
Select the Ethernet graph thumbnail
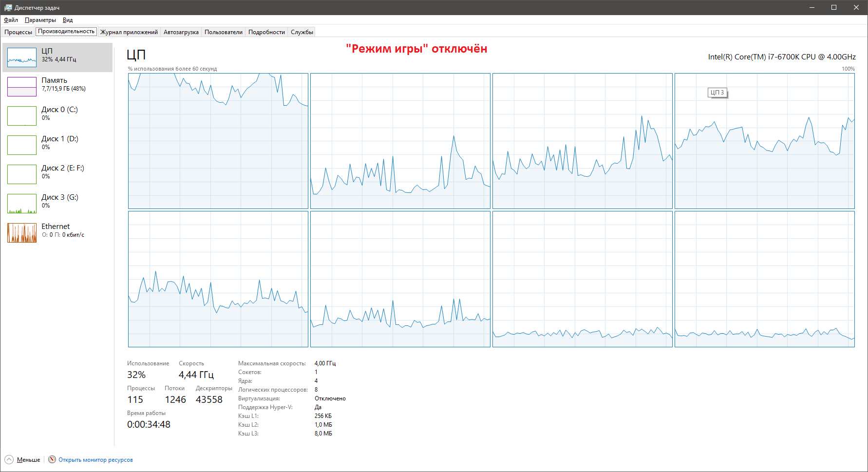[22, 233]
